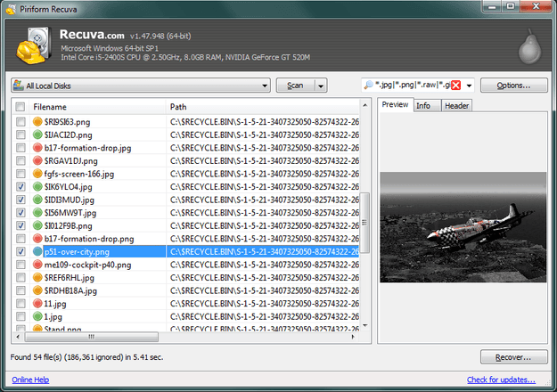Click red status icon of b17-formation-drop.jpg

coord(37,148)
